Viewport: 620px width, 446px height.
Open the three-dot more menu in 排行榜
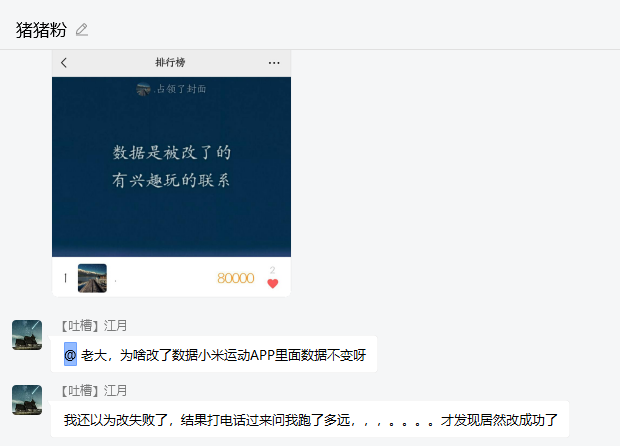point(274,63)
